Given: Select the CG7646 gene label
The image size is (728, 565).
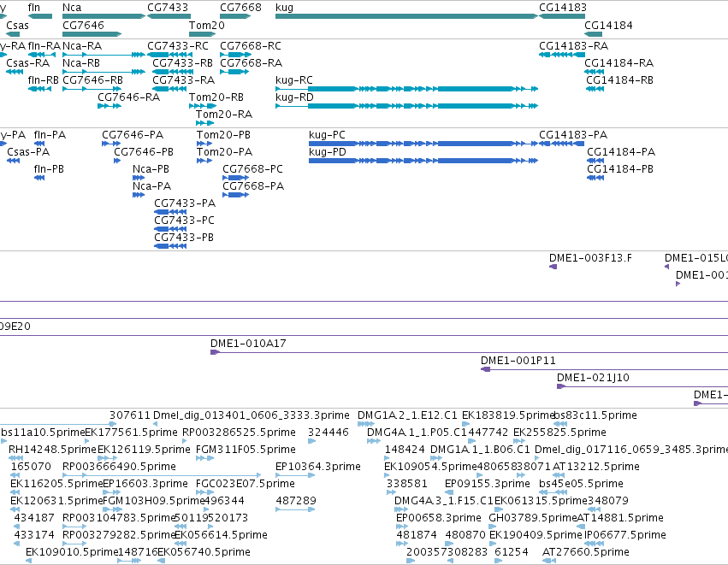Looking at the screenshot, I should tap(83, 25).
